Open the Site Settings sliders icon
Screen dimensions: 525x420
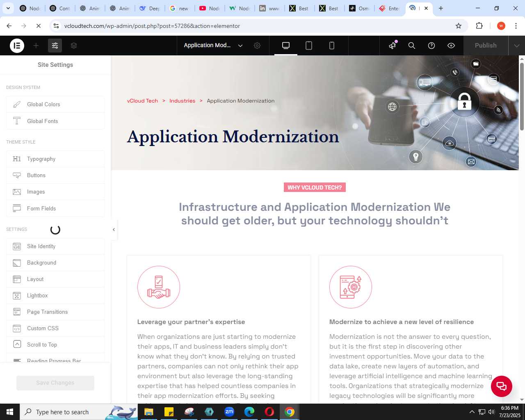tap(55, 46)
